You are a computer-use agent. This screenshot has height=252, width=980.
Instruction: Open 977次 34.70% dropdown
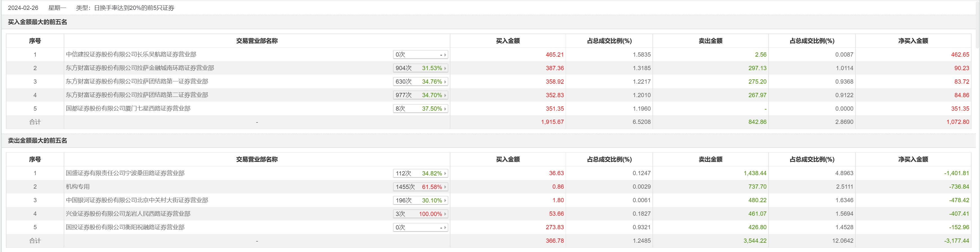(x=420, y=95)
